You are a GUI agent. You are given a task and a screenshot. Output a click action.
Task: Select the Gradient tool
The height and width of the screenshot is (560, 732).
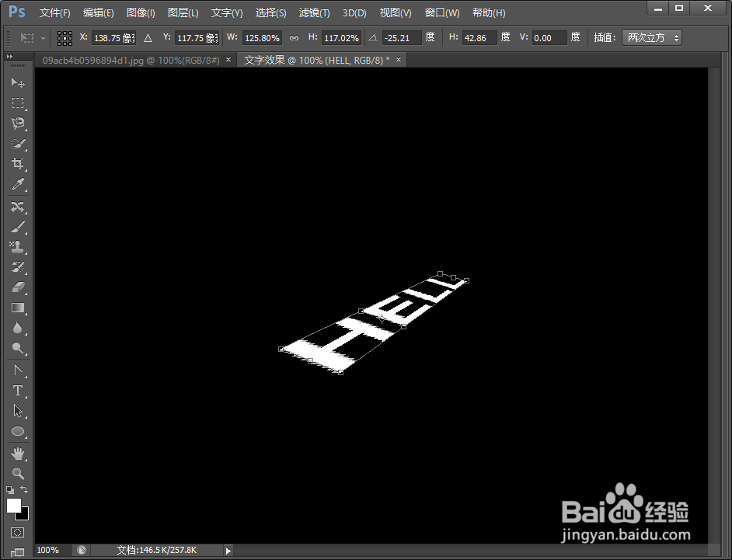click(x=18, y=308)
